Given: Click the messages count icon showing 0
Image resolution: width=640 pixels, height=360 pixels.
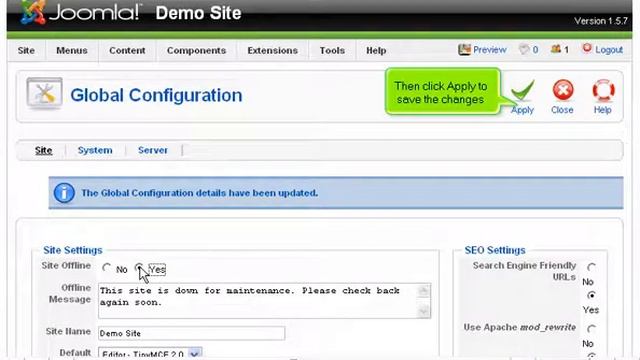Looking at the screenshot, I should point(524,50).
